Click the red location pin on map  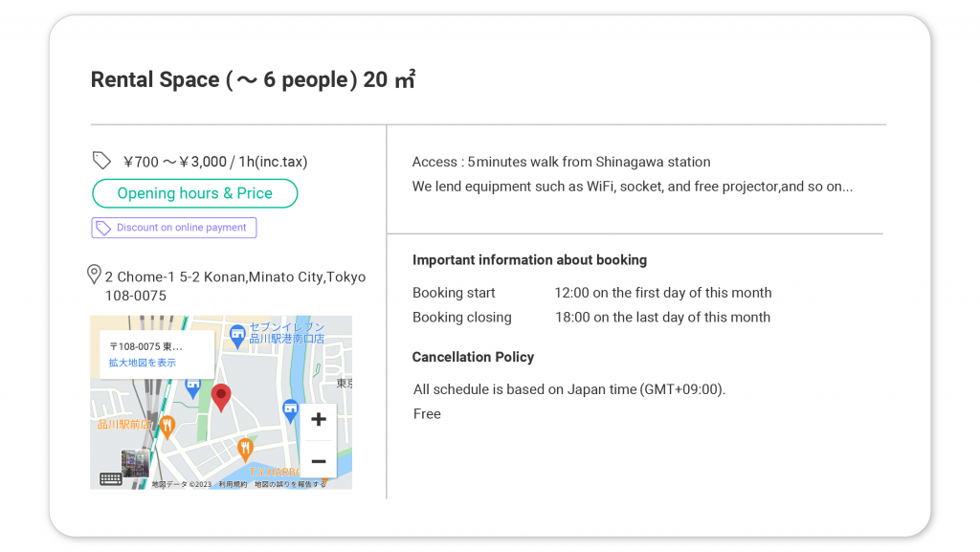click(221, 398)
